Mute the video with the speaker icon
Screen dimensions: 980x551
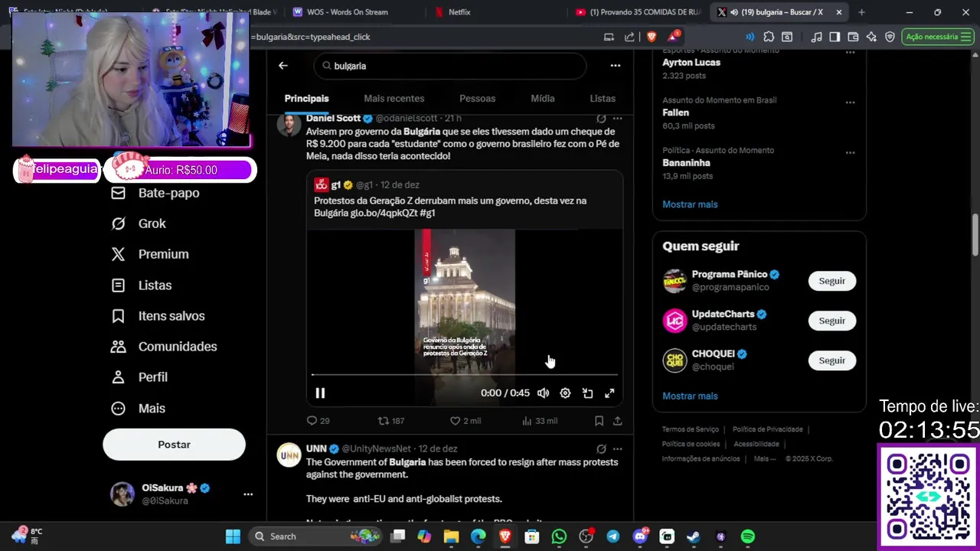pos(543,393)
